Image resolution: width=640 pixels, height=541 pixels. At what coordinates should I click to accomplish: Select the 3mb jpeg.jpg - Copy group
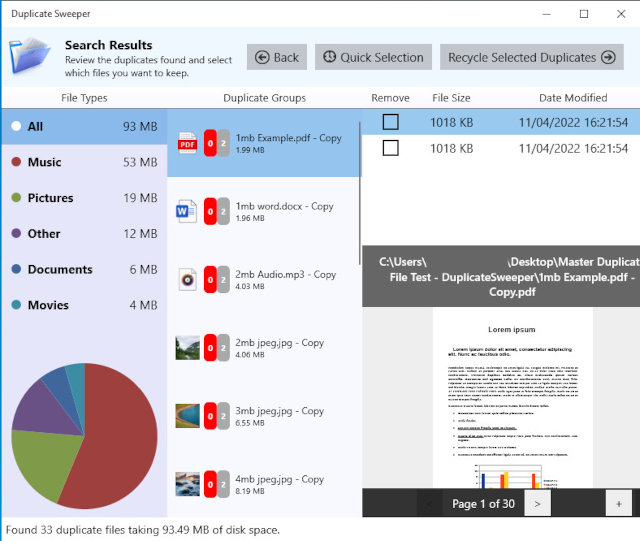(x=264, y=416)
